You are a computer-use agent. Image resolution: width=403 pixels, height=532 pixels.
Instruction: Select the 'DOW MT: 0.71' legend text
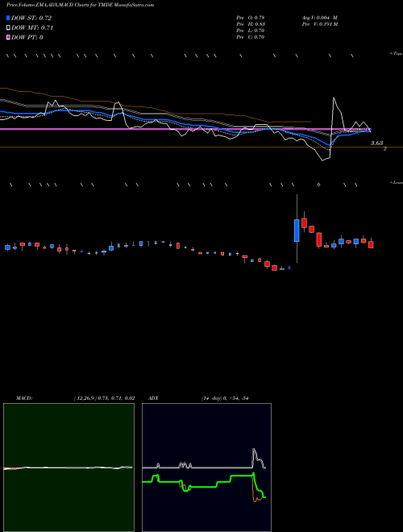tap(32, 27)
